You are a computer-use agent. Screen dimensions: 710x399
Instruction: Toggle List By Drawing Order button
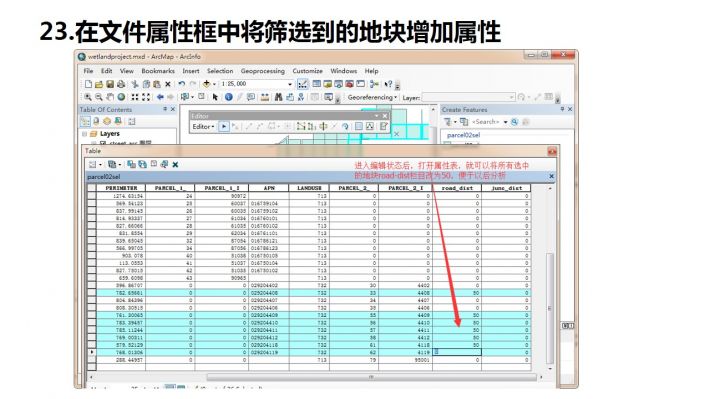[x=85, y=121]
